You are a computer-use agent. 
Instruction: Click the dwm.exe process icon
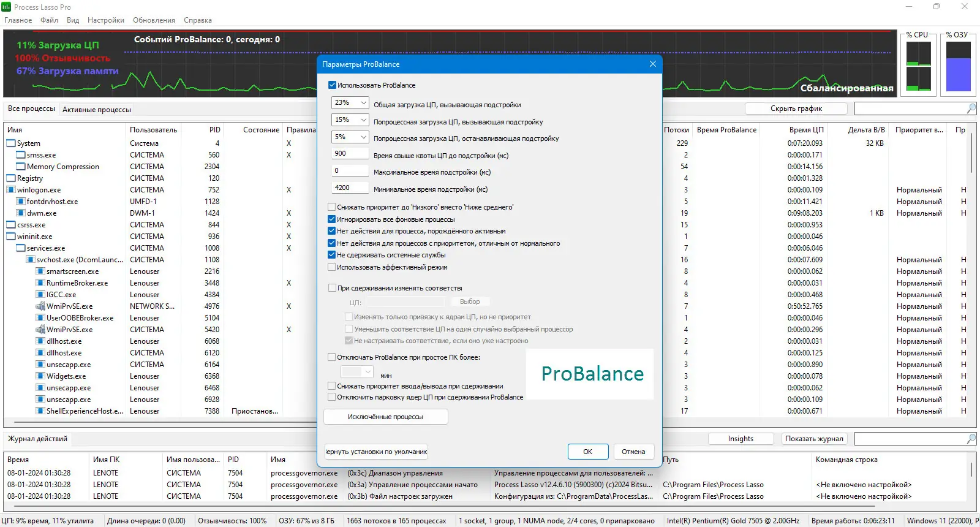point(21,213)
